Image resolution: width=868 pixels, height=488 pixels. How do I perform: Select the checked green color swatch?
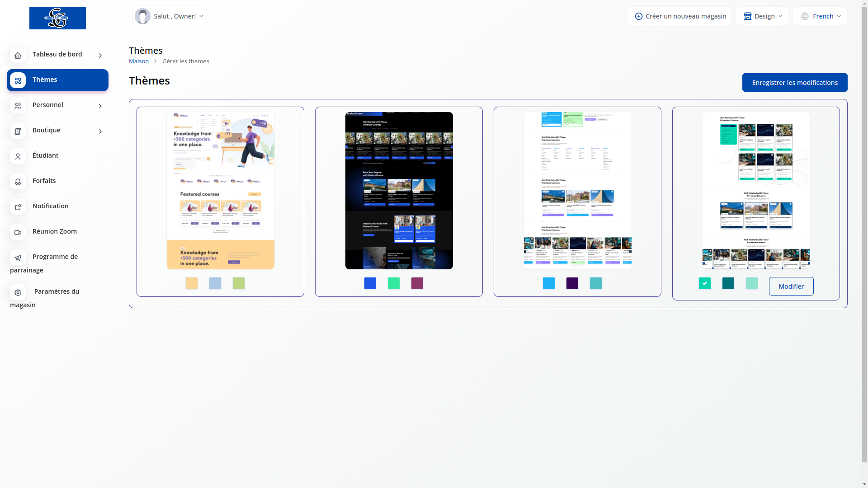tap(704, 283)
